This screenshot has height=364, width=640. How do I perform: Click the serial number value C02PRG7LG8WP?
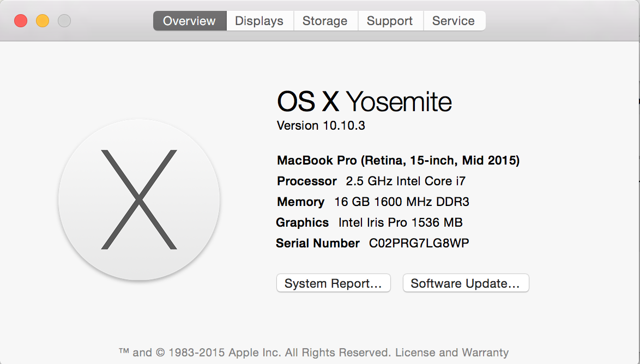click(419, 244)
